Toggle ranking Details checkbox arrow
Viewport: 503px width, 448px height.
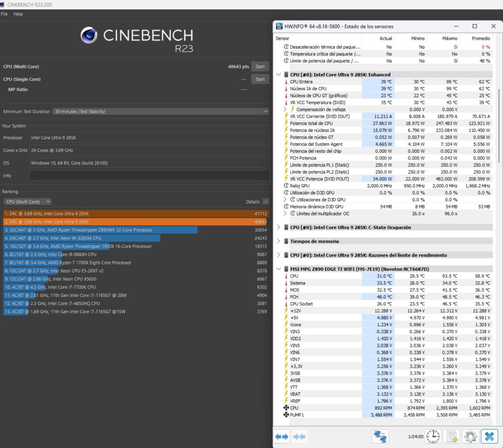click(266, 202)
